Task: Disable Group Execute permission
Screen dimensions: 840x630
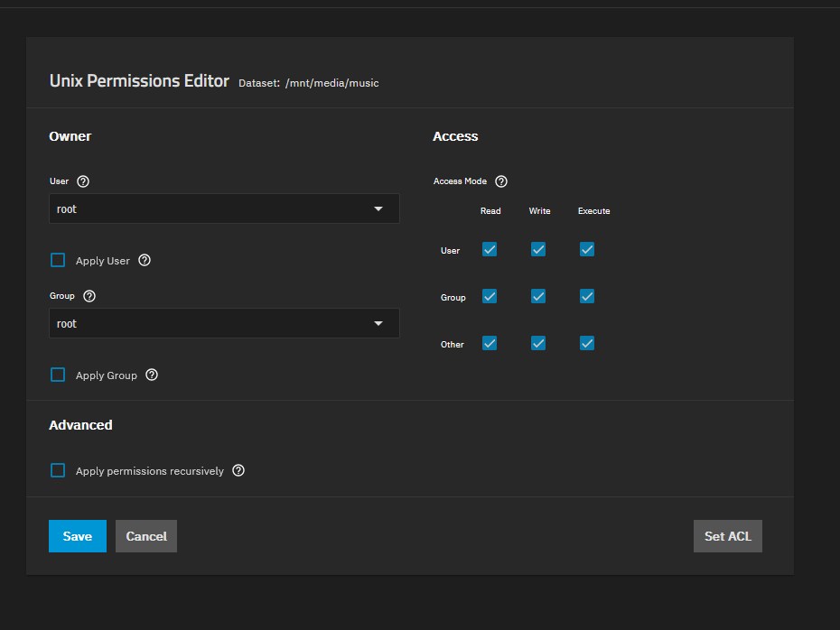Action: point(587,296)
